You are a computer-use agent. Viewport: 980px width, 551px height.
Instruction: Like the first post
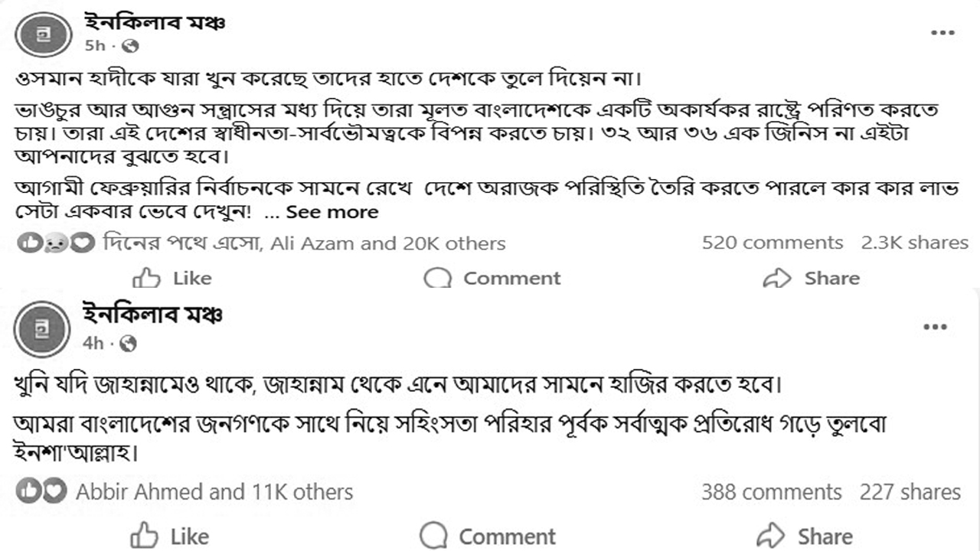[172, 278]
